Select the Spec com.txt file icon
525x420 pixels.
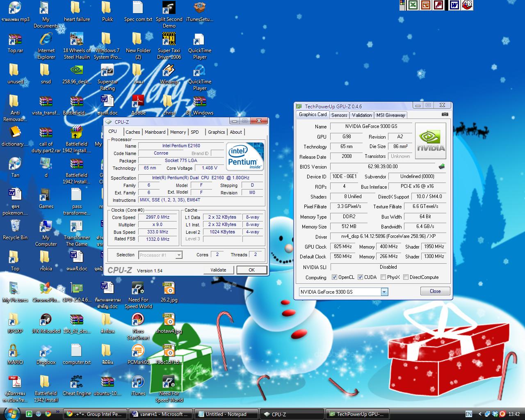138,11
